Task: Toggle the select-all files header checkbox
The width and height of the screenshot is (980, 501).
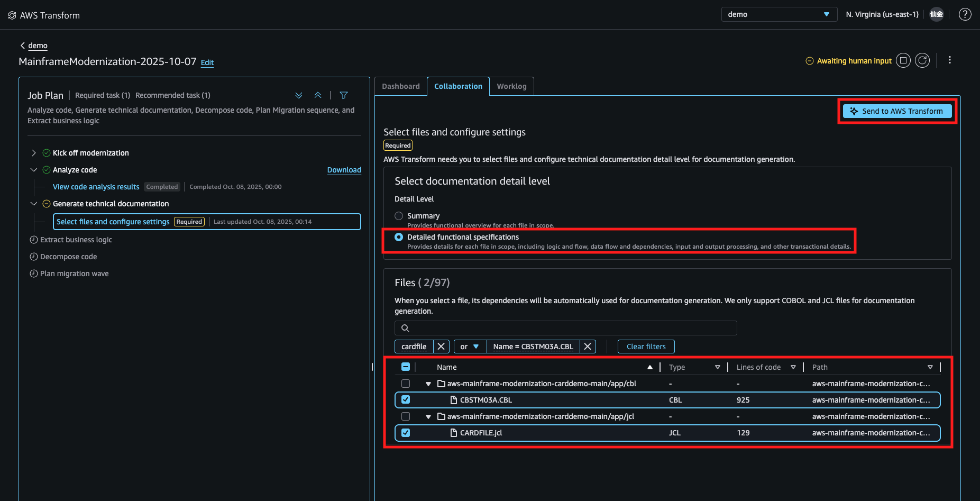Action: (x=406, y=367)
